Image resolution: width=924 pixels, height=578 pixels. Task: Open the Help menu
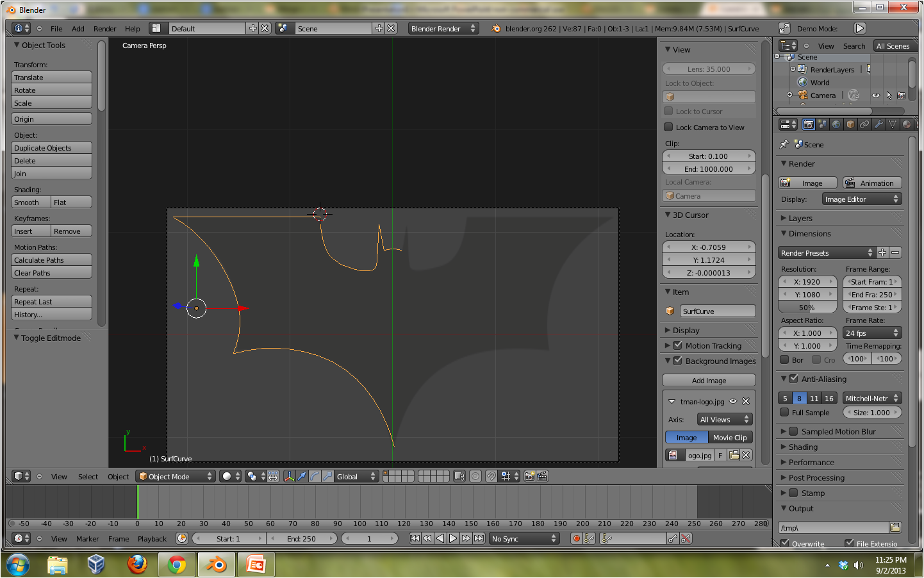click(133, 29)
